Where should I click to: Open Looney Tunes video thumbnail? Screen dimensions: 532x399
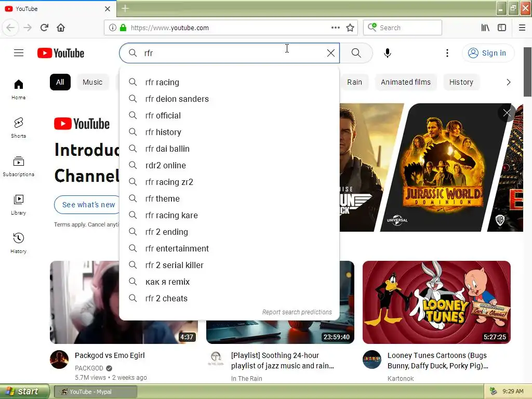point(436,302)
